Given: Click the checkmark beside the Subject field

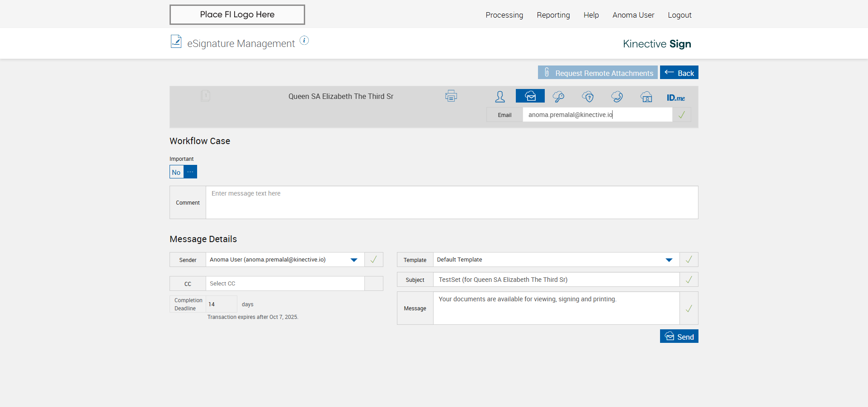Looking at the screenshot, I should [x=689, y=280].
